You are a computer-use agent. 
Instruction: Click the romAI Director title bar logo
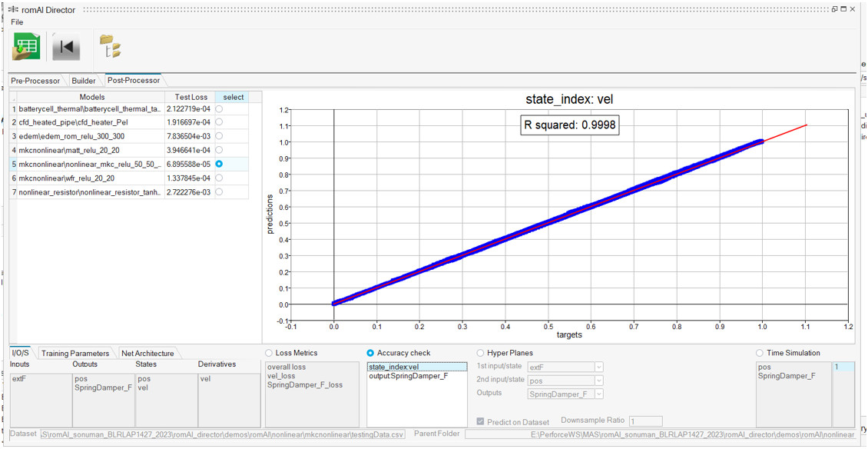pyautogui.click(x=13, y=8)
